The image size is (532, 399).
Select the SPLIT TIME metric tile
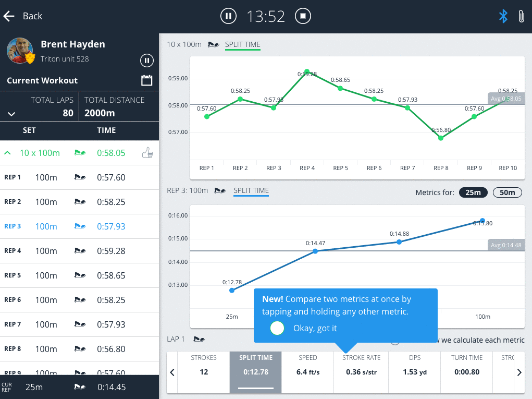click(x=256, y=372)
